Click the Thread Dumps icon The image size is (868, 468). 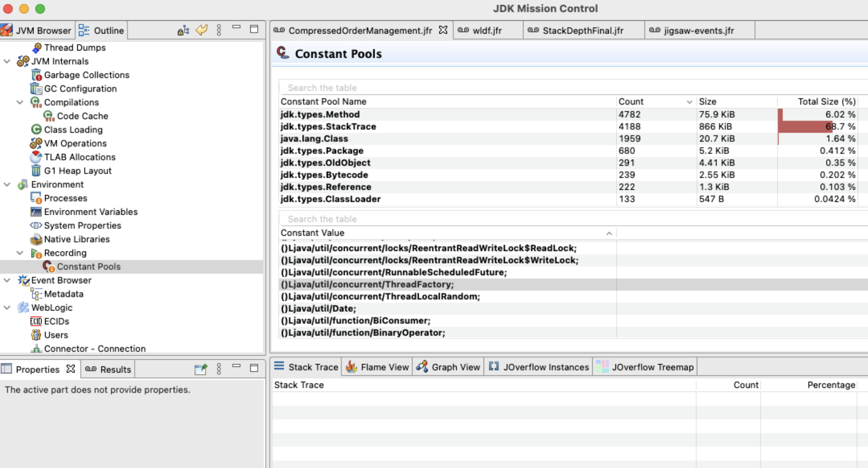click(37, 47)
